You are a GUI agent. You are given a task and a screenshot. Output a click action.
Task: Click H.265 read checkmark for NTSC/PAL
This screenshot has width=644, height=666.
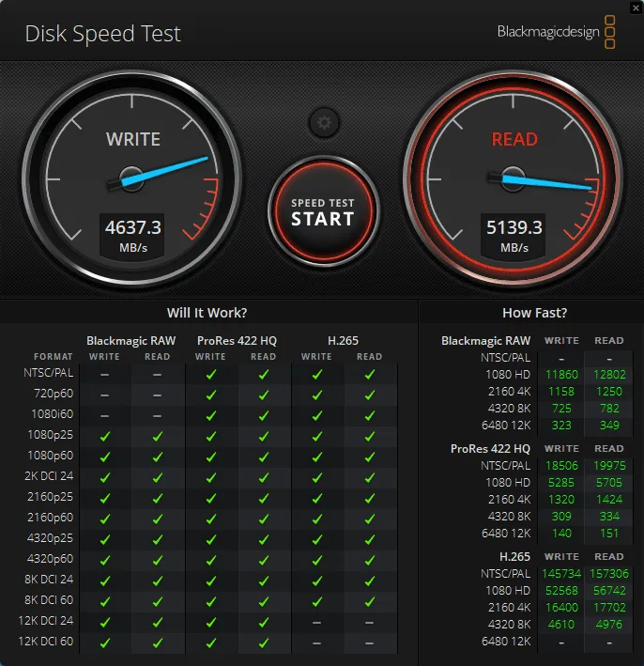369,374
